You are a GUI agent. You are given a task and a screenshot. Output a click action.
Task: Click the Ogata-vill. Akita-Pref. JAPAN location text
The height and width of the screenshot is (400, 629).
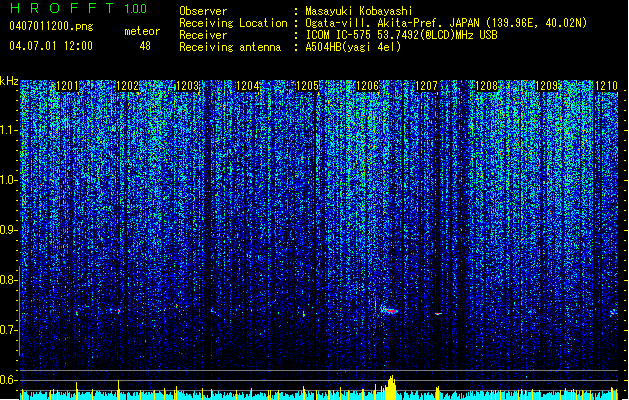(446, 23)
